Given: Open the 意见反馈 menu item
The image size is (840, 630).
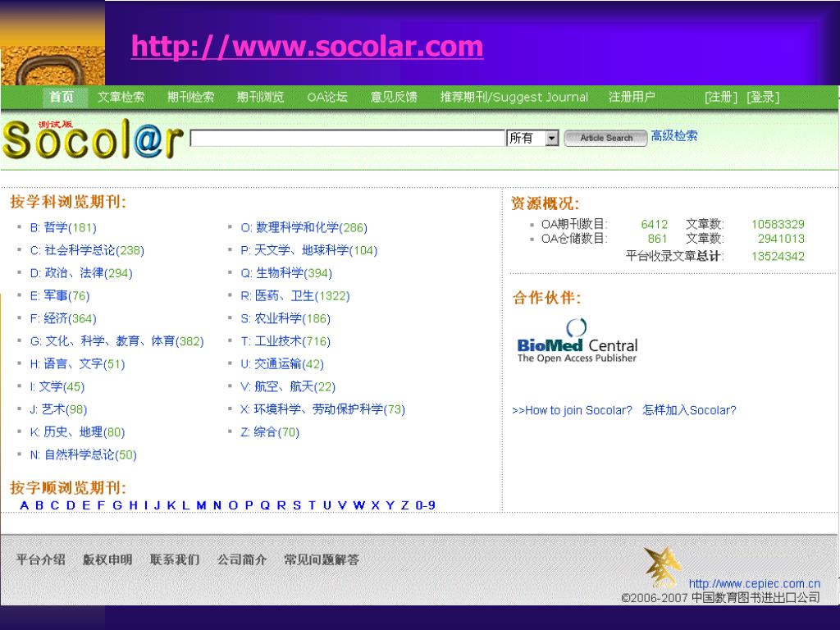Looking at the screenshot, I should pos(394,97).
